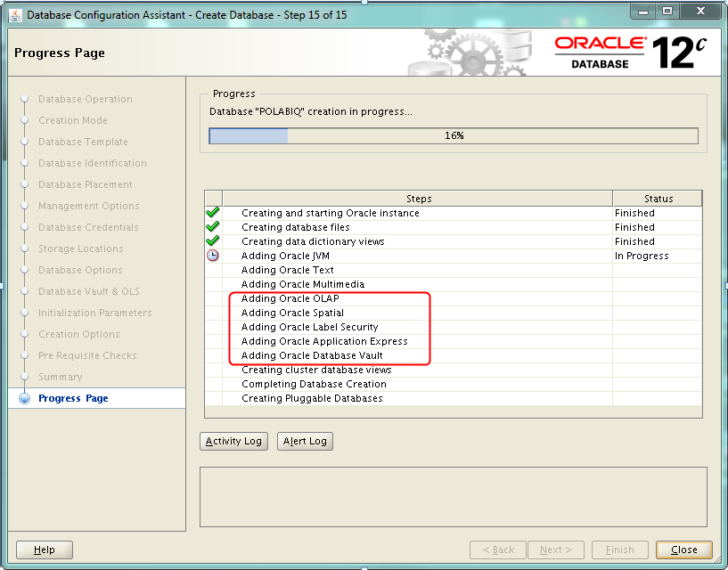Screen dimensions: 728x570
Task: Select Database Identification in the wizard sidebar
Action: click(x=93, y=163)
